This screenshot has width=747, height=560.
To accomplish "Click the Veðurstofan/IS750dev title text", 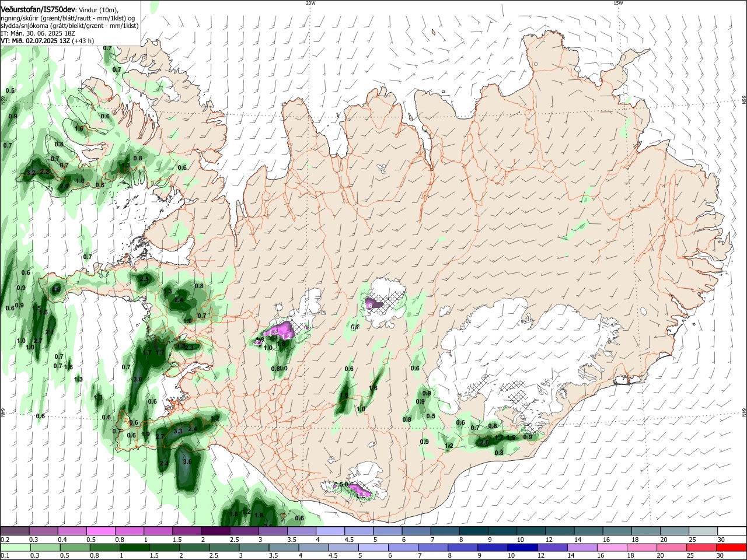I will click(x=39, y=10).
